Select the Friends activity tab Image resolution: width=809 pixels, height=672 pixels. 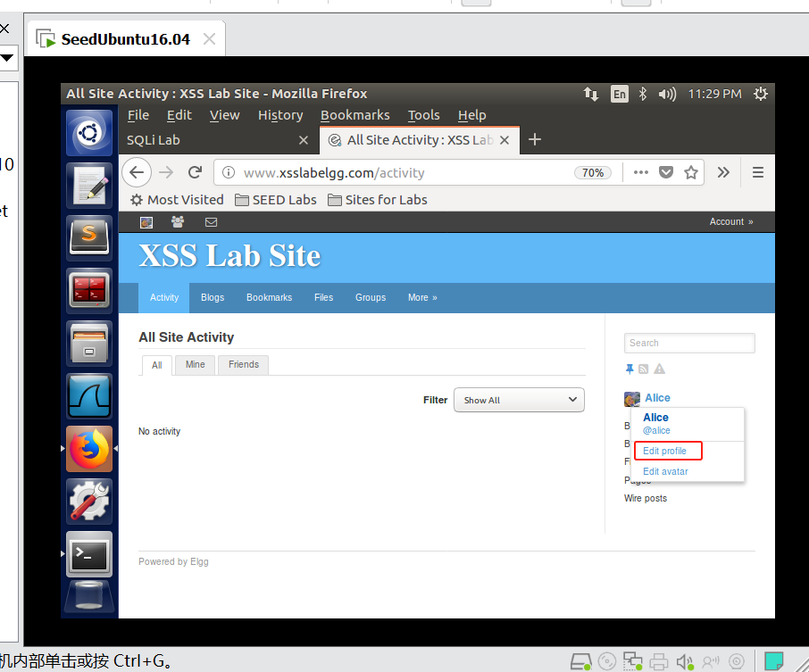[244, 365]
